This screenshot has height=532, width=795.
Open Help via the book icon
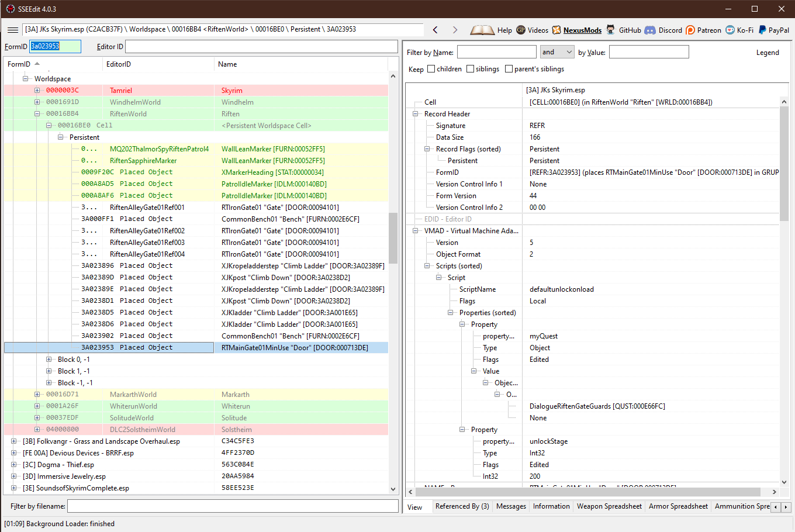tap(483, 30)
